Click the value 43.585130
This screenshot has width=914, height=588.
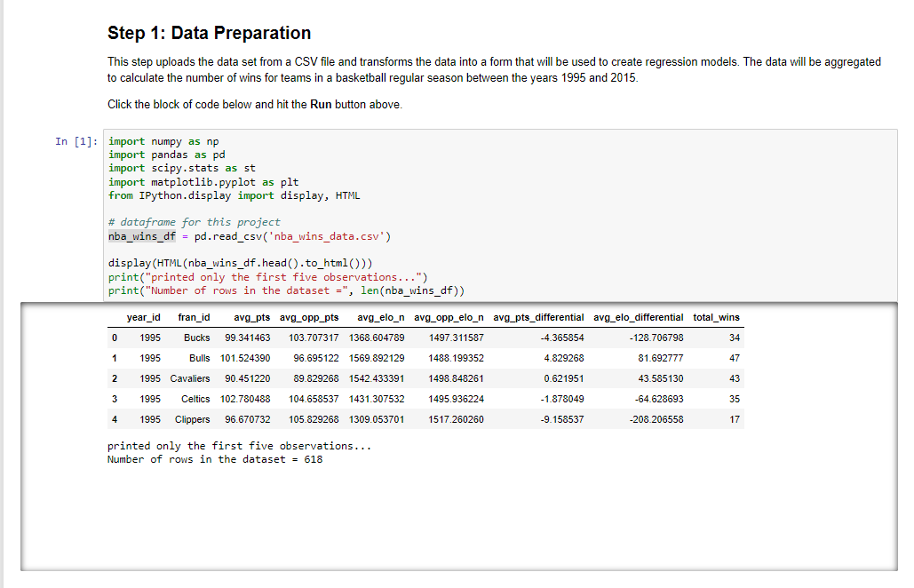pyautogui.click(x=661, y=378)
